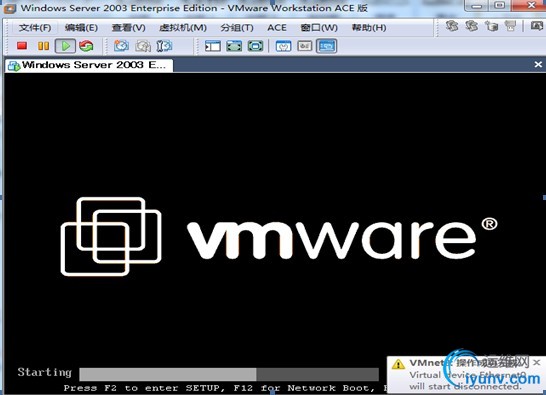Open the 帮助(H) menu
Screen dimensions: 546x395
click(369, 28)
